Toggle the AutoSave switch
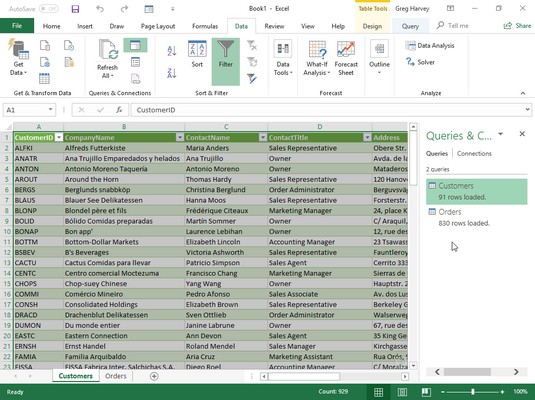535x400 pixels. pos(48,9)
